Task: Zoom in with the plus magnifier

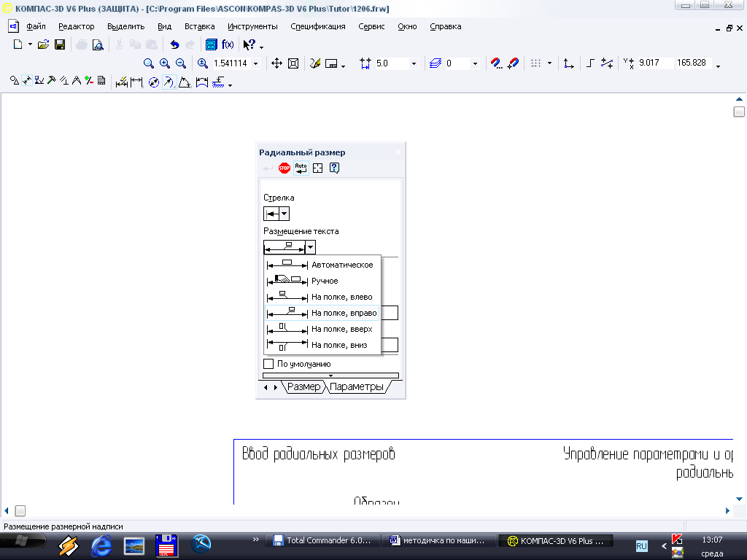Action: tap(165, 63)
